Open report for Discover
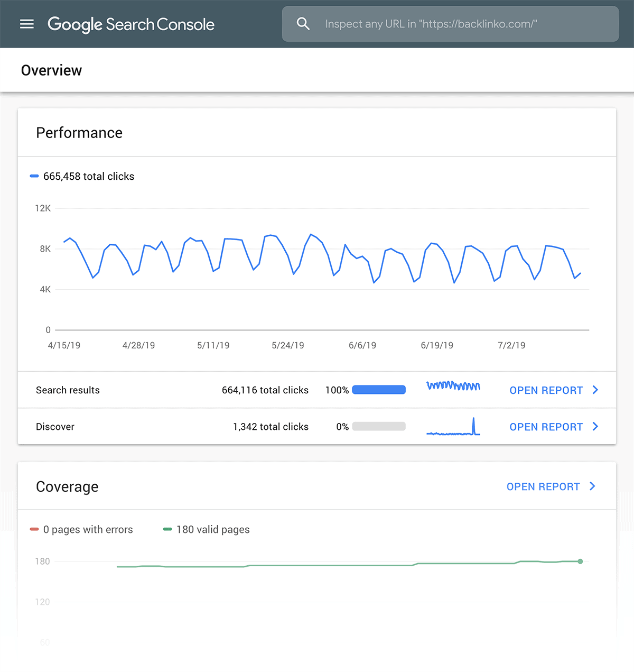 point(546,427)
